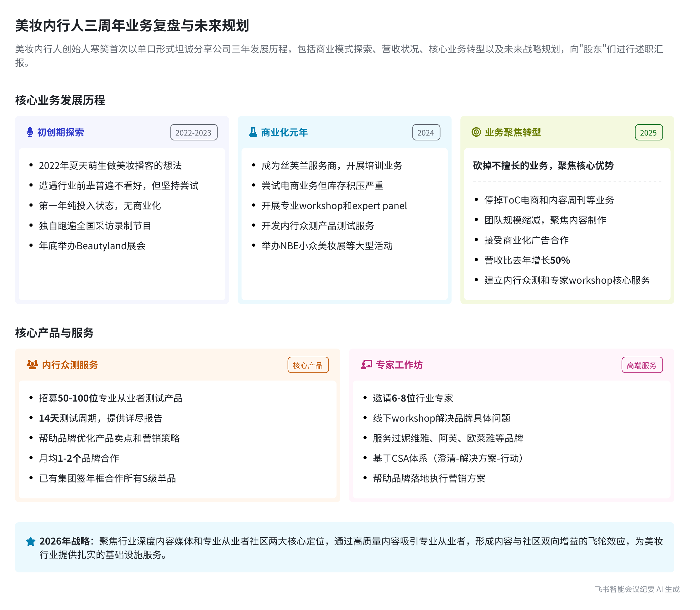This screenshot has height=610, width=700.
Task: Click the 2022-2023 year badge
Action: tap(194, 133)
